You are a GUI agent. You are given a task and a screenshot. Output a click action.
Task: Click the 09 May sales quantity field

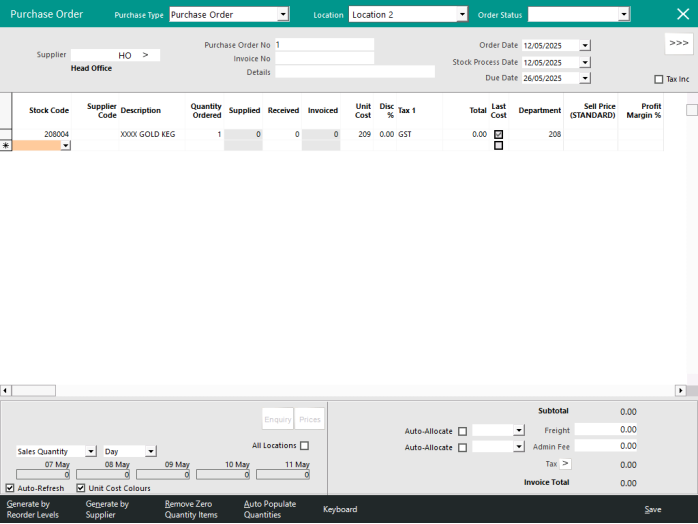click(163, 475)
